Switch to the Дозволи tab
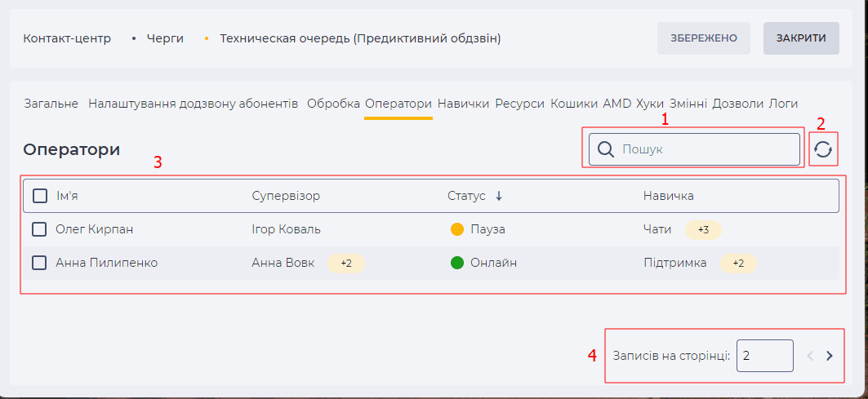Screen dimensions: 868x399 (739, 104)
